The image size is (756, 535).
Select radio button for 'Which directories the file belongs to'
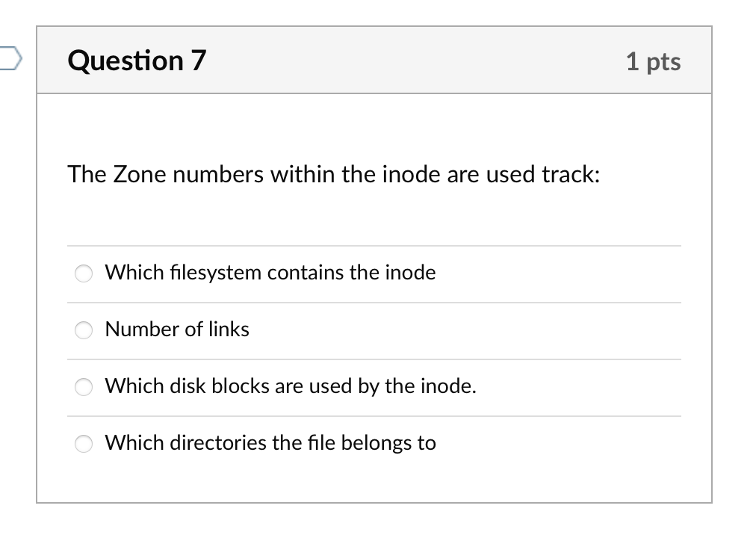point(84,444)
